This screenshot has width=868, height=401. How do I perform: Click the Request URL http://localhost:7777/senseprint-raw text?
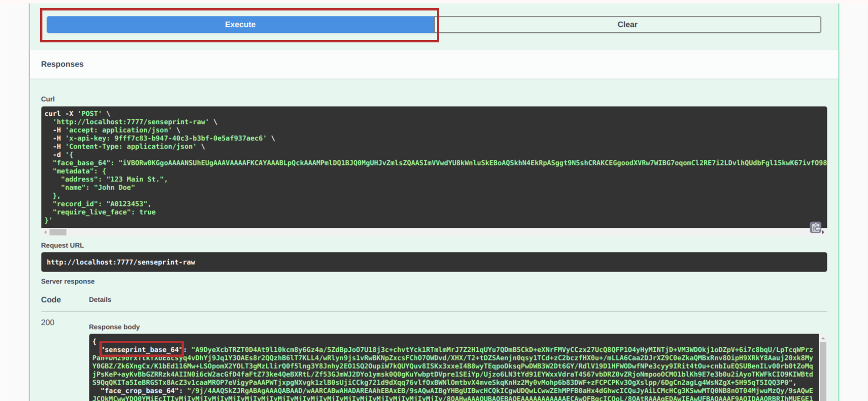coord(121,262)
